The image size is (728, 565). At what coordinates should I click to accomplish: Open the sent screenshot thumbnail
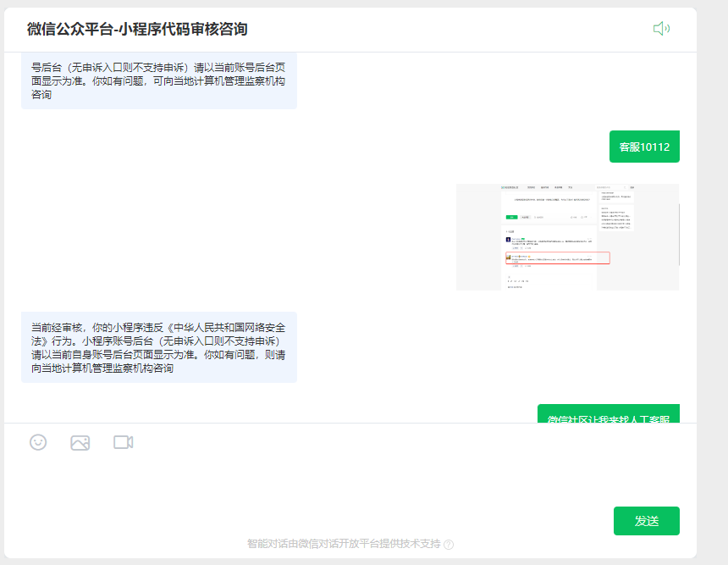click(x=567, y=237)
